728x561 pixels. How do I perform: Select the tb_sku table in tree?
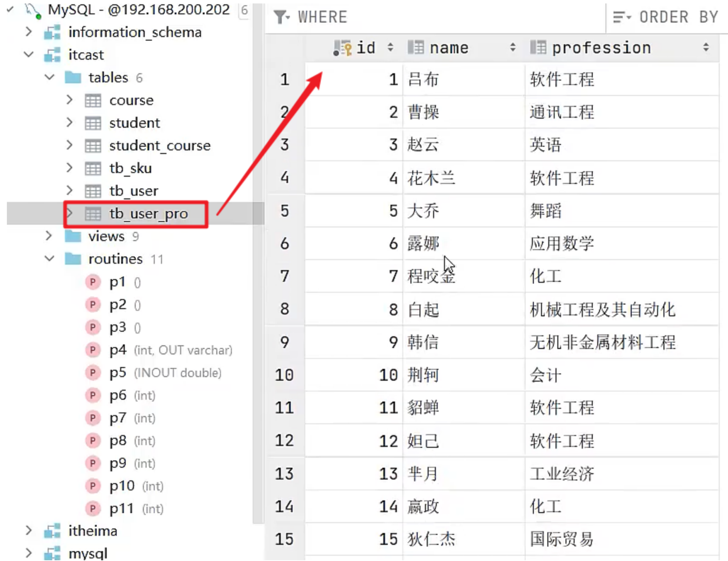point(131,168)
